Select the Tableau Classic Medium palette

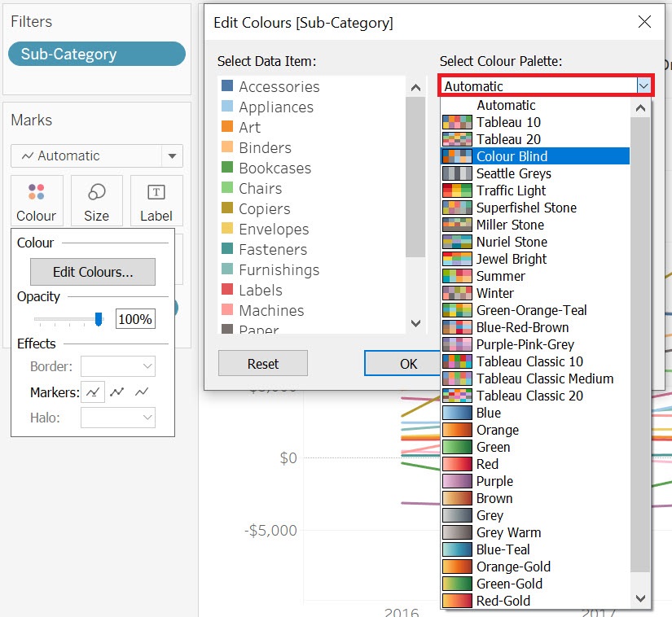535,379
